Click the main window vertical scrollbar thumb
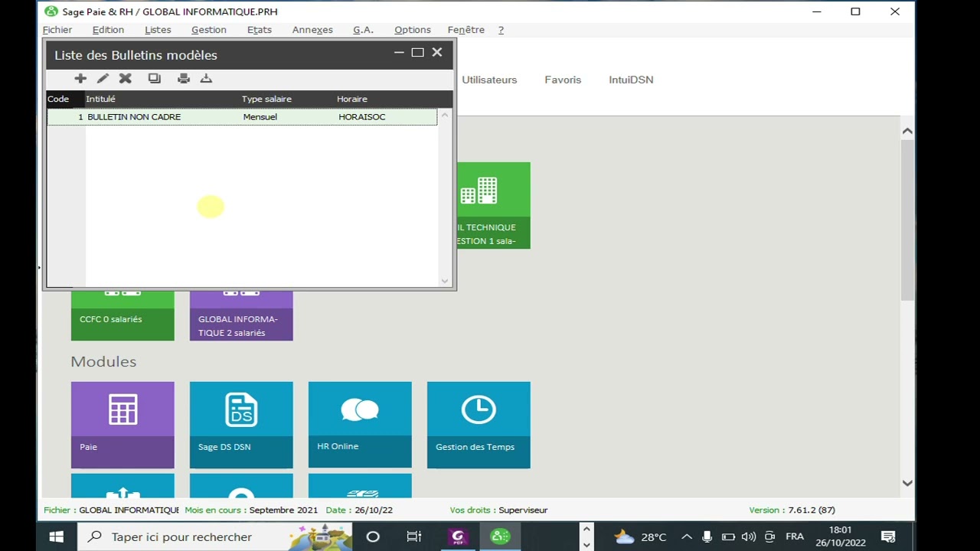The width and height of the screenshot is (980, 551). click(907, 220)
